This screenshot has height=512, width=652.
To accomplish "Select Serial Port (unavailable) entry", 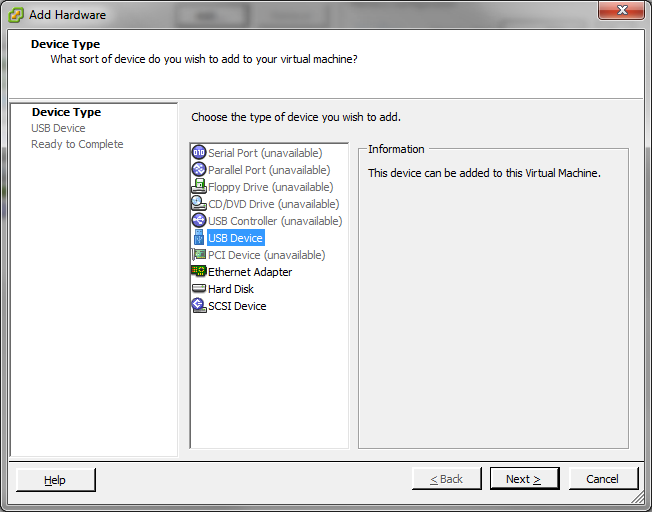I will (x=265, y=153).
